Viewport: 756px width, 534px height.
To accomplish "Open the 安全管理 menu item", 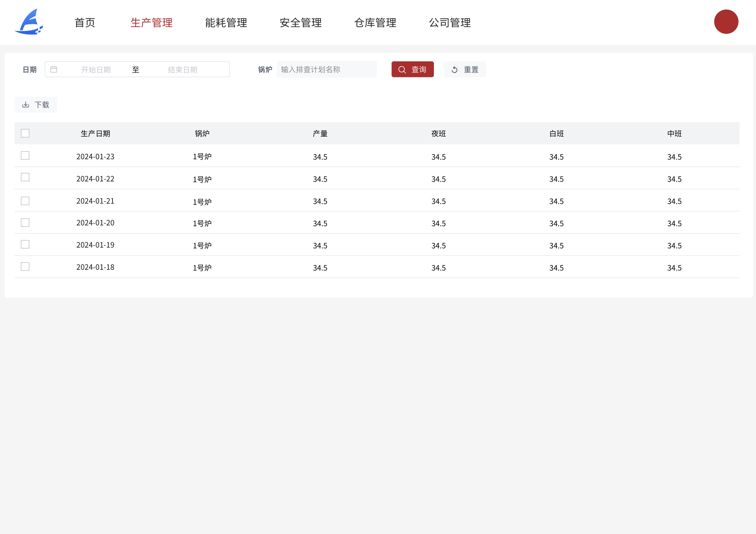I will click(300, 23).
